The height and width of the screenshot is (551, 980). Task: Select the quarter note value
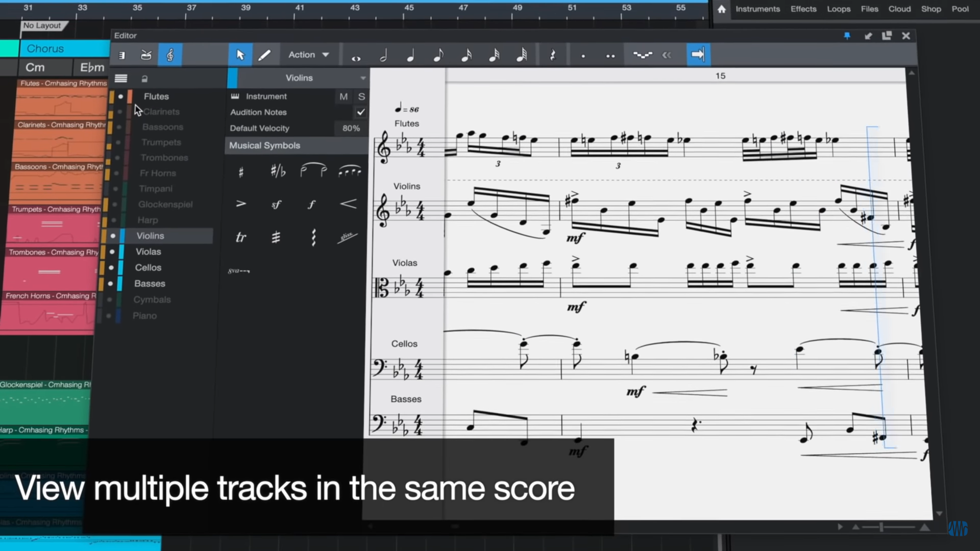(x=410, y=56)
